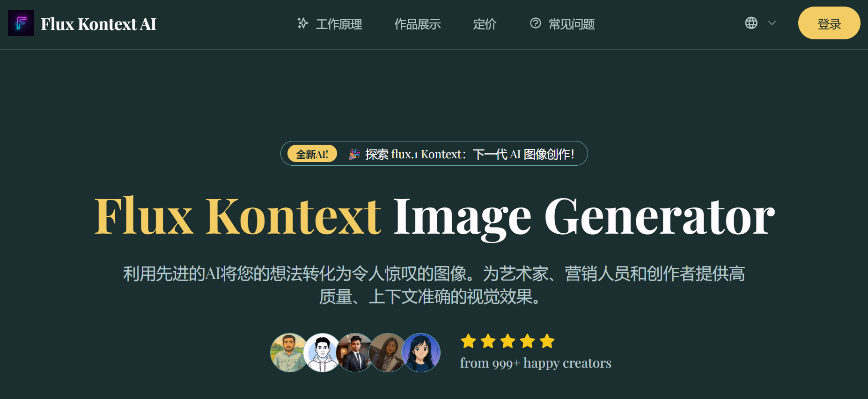Click the first avatar with bearded man
The image size is (868, 399).
[290, 353]
